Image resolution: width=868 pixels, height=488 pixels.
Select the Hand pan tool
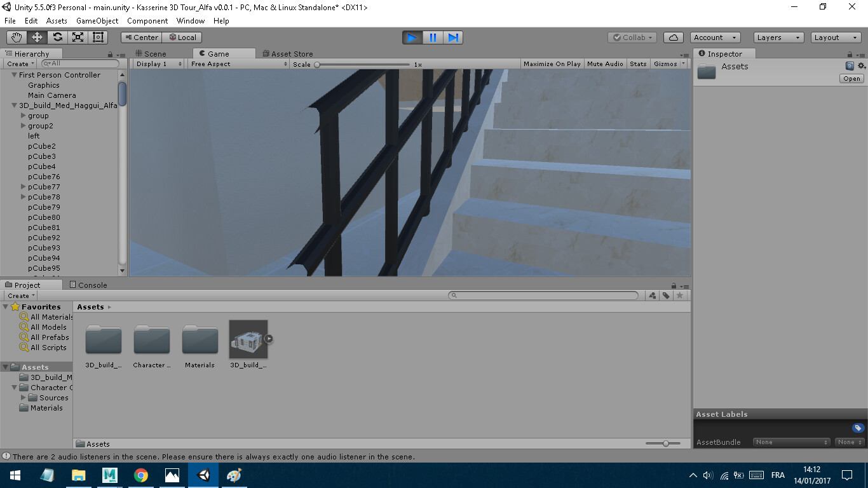17,37
